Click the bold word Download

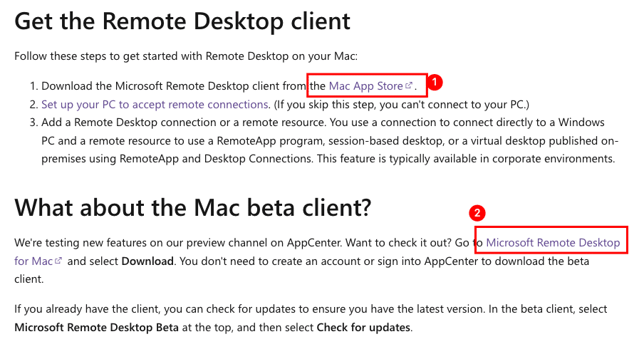[147, 261]
